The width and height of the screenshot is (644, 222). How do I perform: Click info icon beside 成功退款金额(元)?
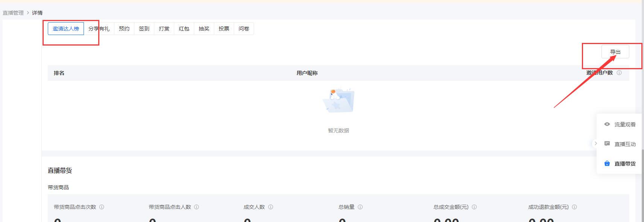(574, 207)
